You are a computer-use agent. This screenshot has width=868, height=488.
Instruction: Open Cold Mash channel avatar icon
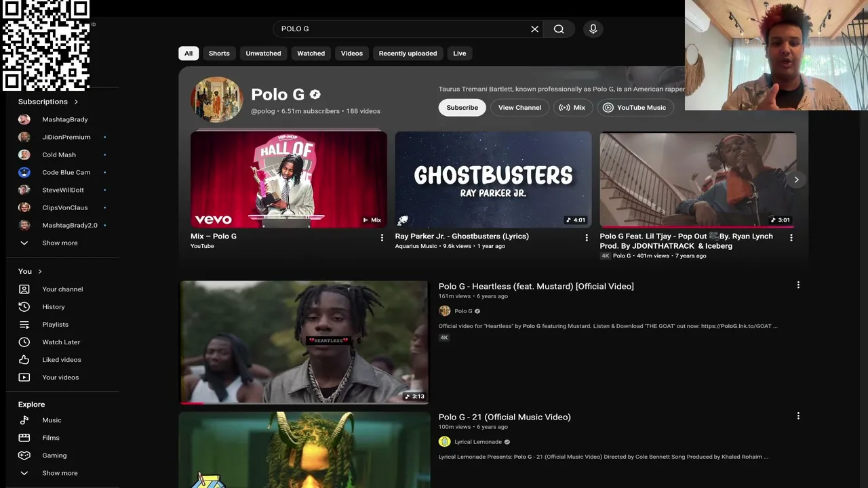[x=24, y=155]
